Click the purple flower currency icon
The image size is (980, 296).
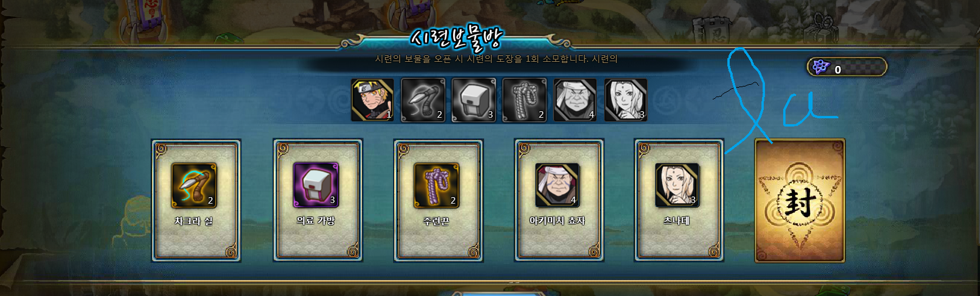pos(820,67)
